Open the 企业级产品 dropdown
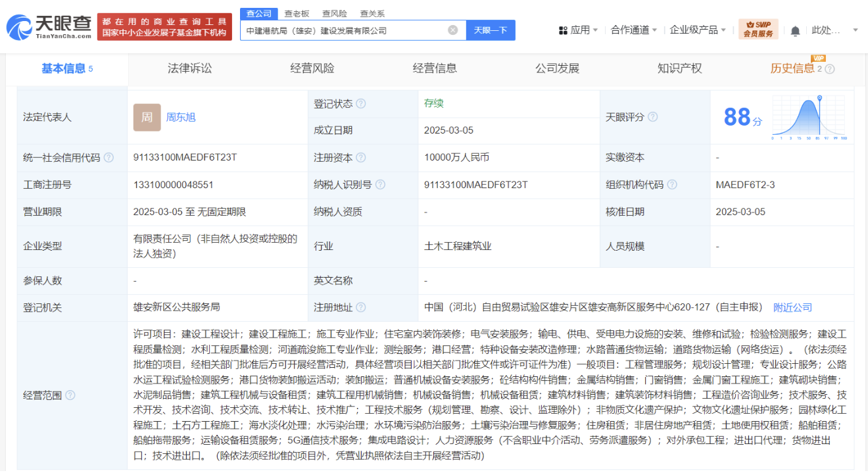Viewport: 868px width, 475px height. (698, 30)
